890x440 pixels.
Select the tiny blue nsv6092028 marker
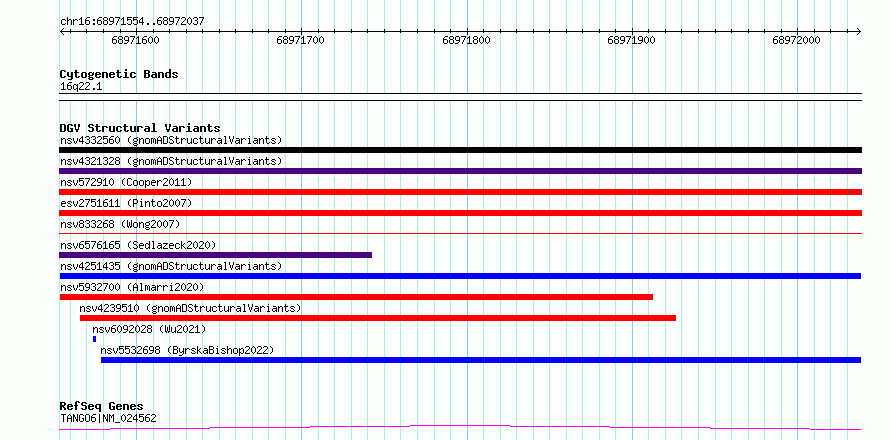pyautogui.click(x=94, y=339)
